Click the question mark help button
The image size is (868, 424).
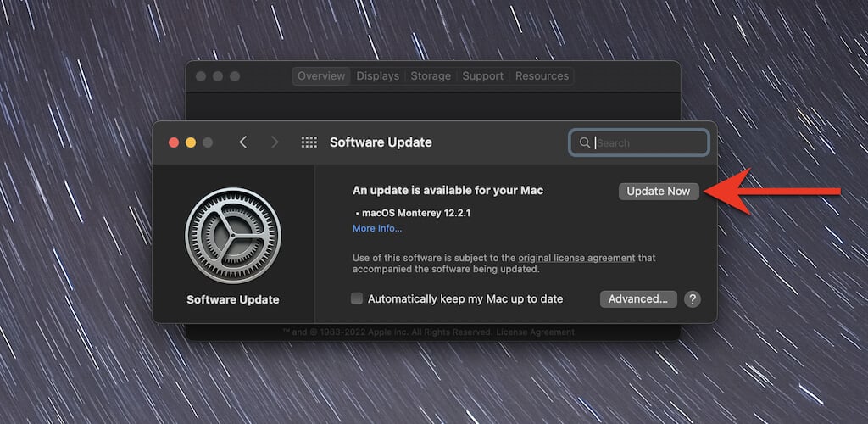[x=693, y=299]
